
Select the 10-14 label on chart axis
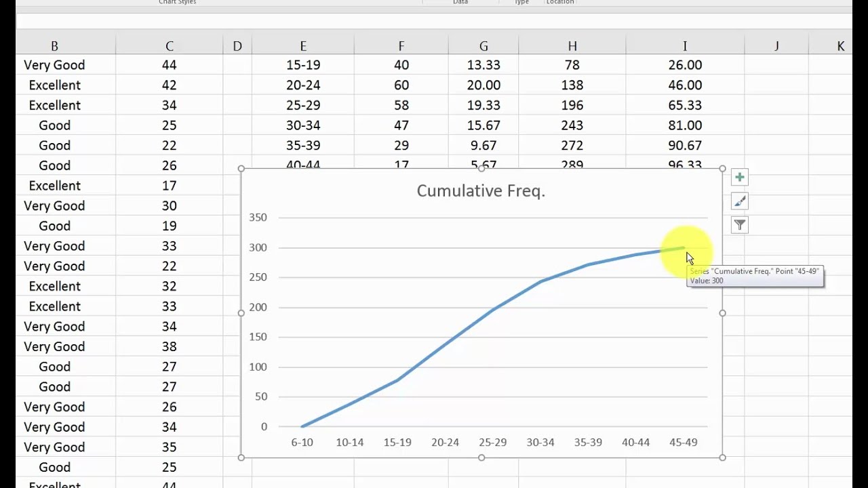tap(350, 443)
